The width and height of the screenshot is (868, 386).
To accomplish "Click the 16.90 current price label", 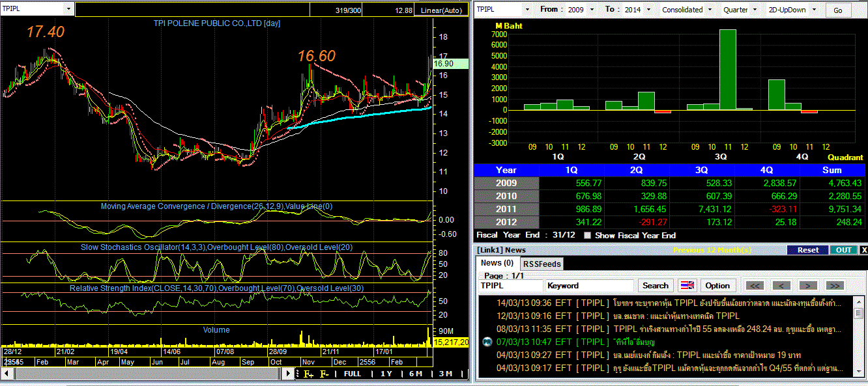I will tap(450, 64).
